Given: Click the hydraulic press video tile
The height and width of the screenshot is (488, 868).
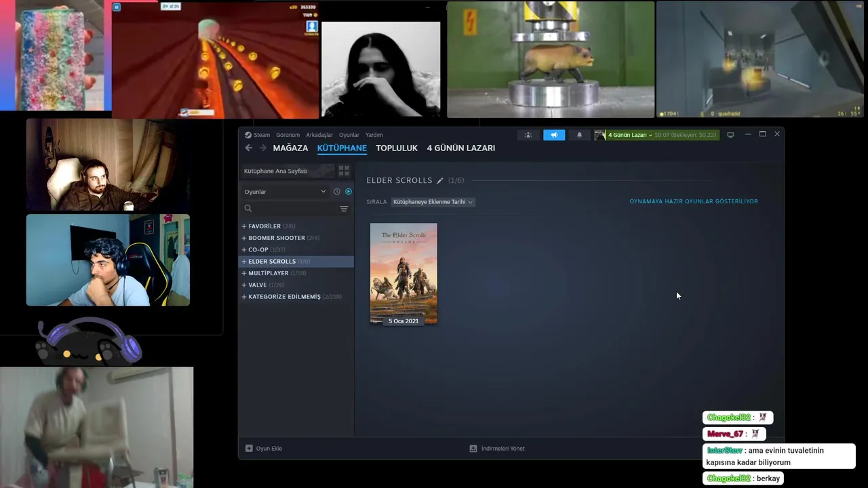Looking at the screenshot, I should (551, 60).
